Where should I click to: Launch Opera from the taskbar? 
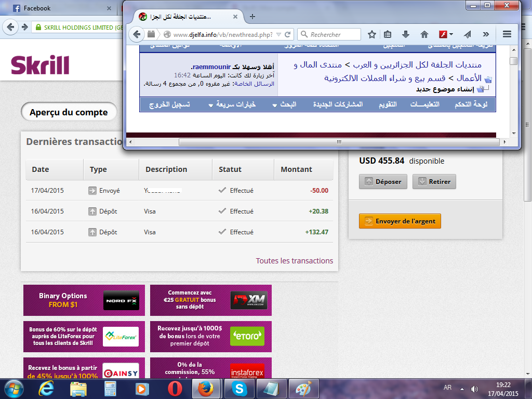(175, 389)
